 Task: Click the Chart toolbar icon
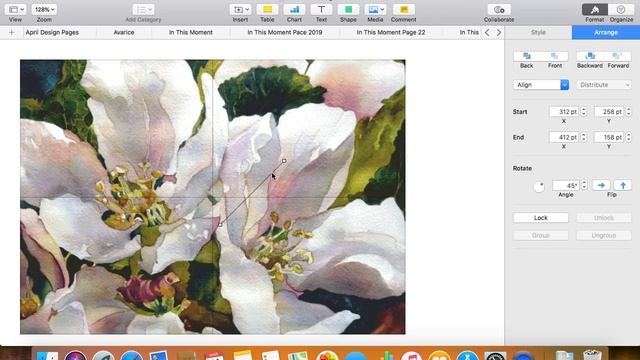[x=294, y=9]
